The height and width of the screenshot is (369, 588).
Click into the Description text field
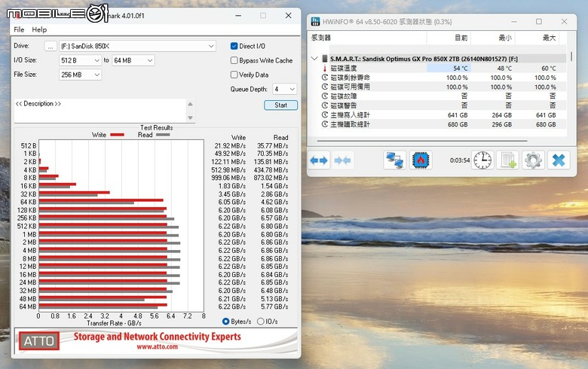pos(100,110)
